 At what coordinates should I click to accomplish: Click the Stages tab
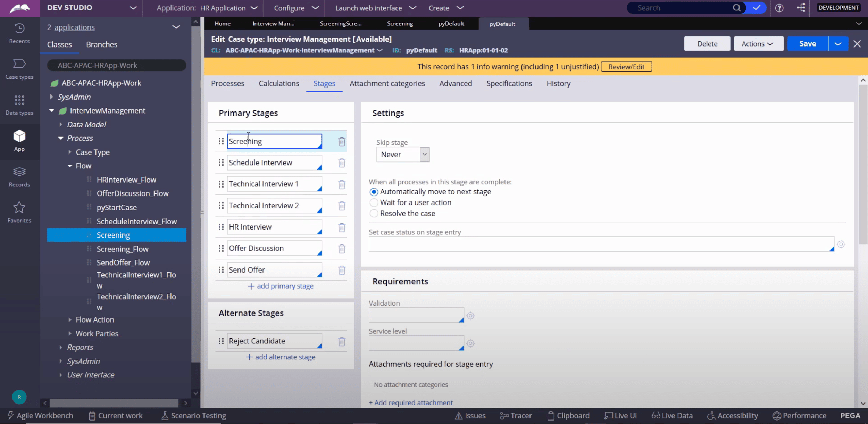[x=324, y=83]
